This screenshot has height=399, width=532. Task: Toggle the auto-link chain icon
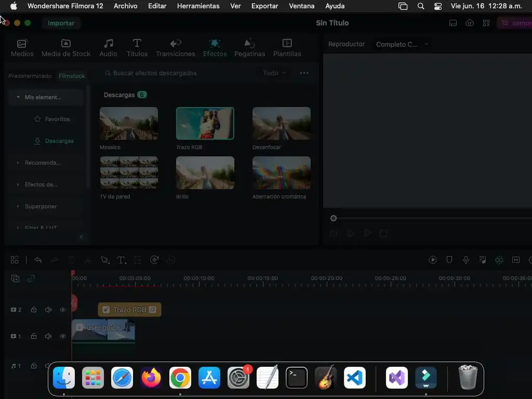point(31,278)
